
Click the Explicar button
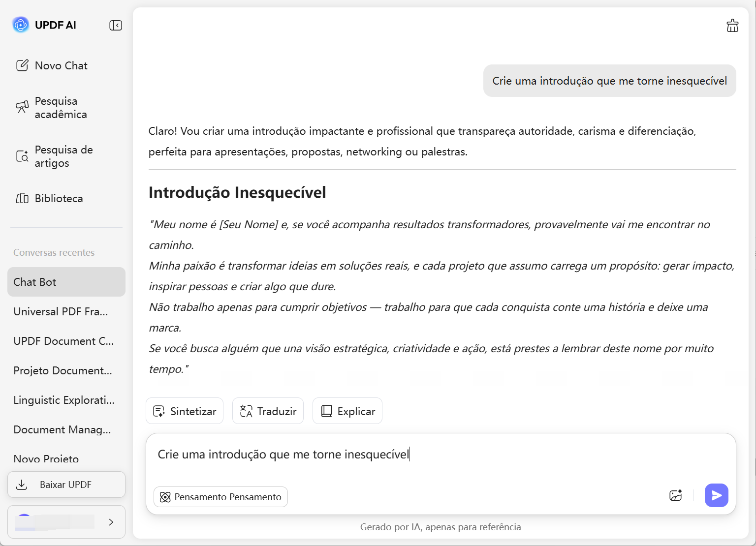347,411
